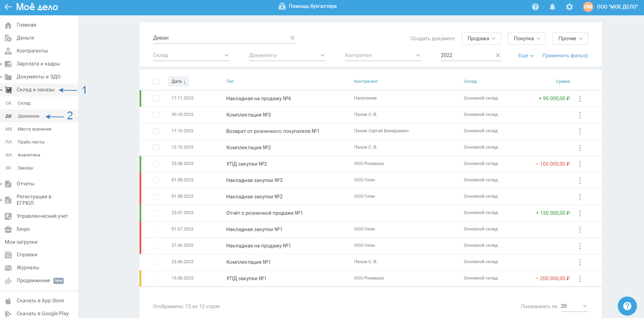Viewport: 644px width, 318px height.
Task: Open three-dot menu for Накладная на продажу №6
Action: 580,99
